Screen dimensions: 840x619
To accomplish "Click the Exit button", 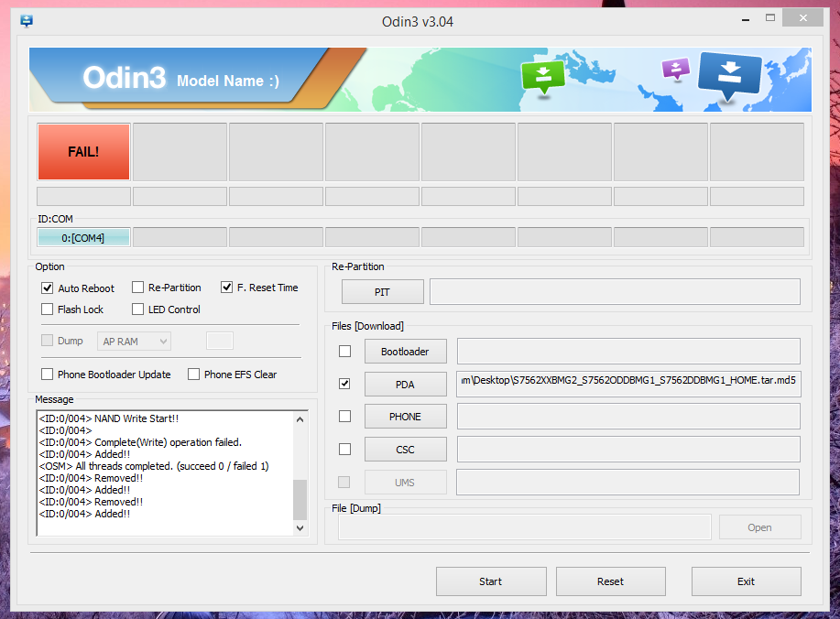I will pos(747,581).
